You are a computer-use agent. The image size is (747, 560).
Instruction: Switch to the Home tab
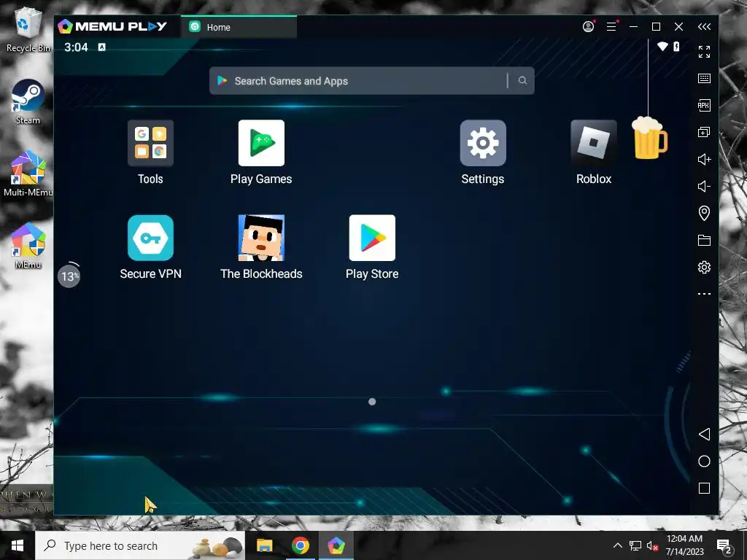[x=239, y=27]
